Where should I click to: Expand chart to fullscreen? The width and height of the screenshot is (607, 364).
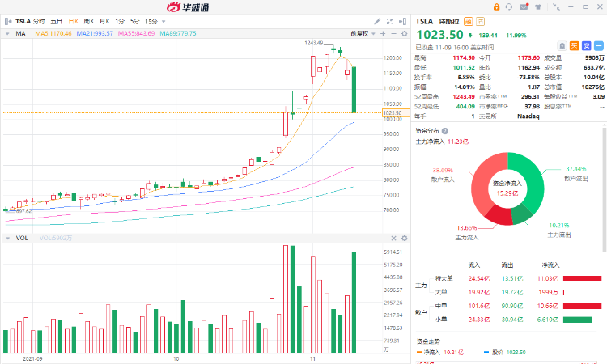390,21
